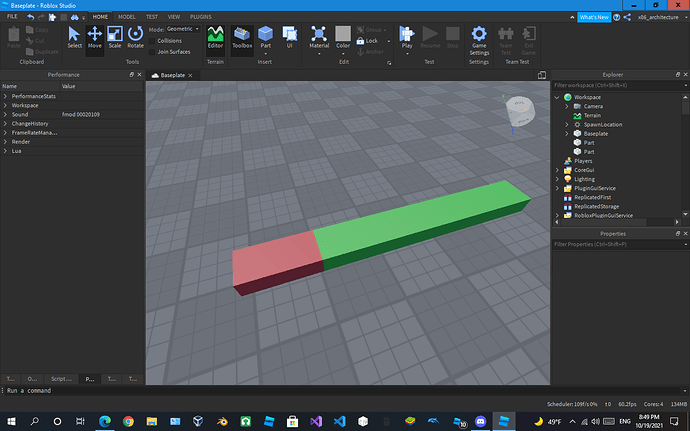Image resolution: width=690 pixels, height=431 pixels.
Task: Select Terrain in Explorer tree
Action: (592, 115)
